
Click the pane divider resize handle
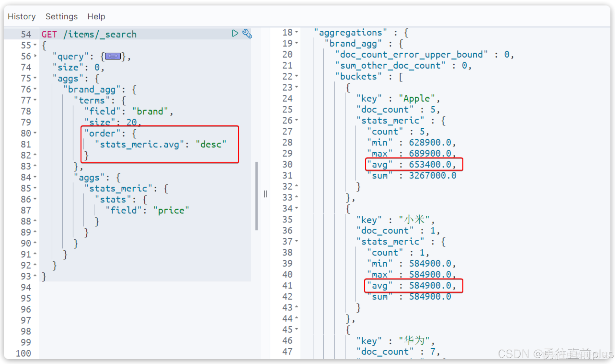pos(265,194)
